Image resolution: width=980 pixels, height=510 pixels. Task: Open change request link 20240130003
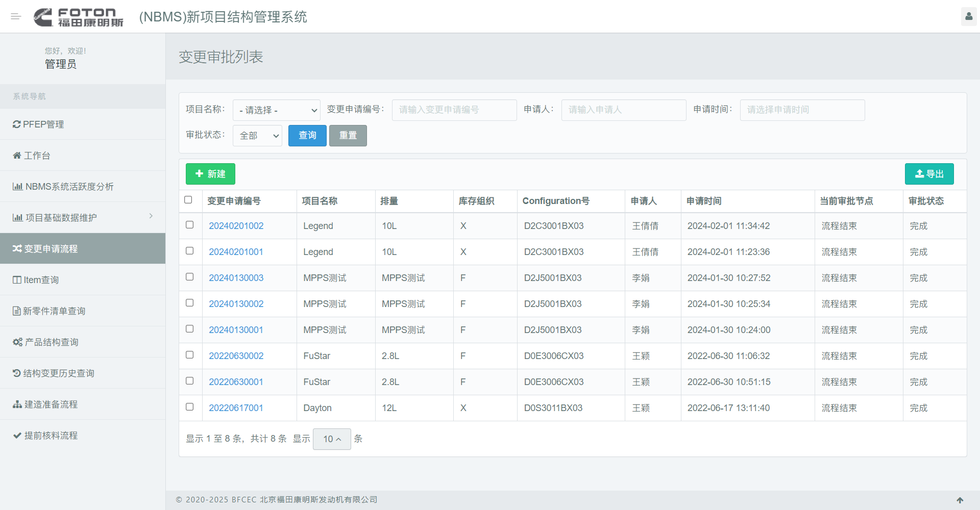pos(236,278)
